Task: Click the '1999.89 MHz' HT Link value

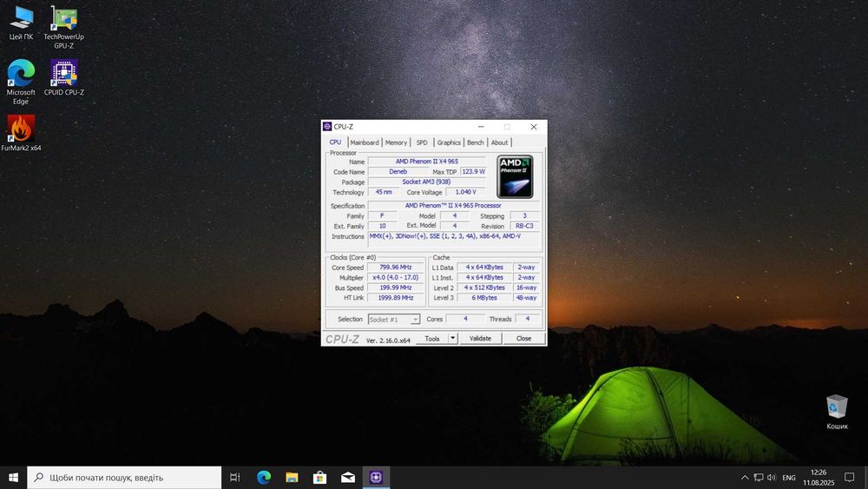Action: [x=395, y=297]
